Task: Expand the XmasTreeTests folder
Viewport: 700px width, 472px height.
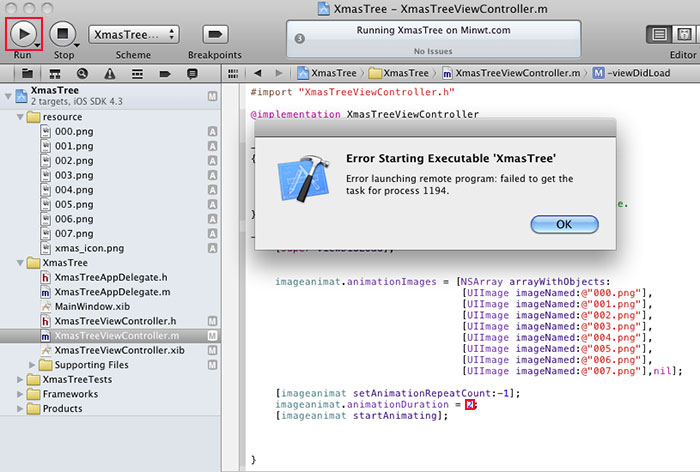Action: pyautogui.click(x=20, y=380)
